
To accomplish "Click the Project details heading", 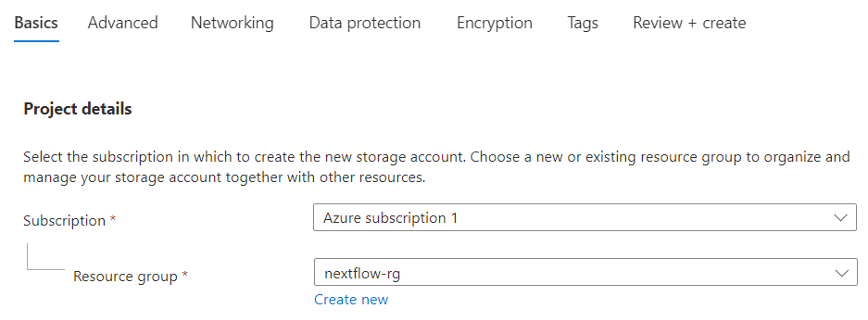I will pos(78,109).
